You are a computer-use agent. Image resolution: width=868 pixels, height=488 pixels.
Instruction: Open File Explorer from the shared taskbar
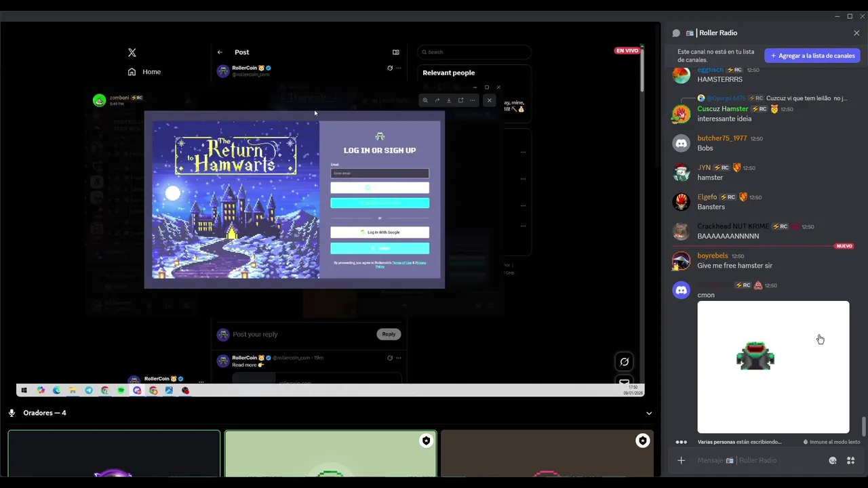pyautogui.click(x=73, y=390)
